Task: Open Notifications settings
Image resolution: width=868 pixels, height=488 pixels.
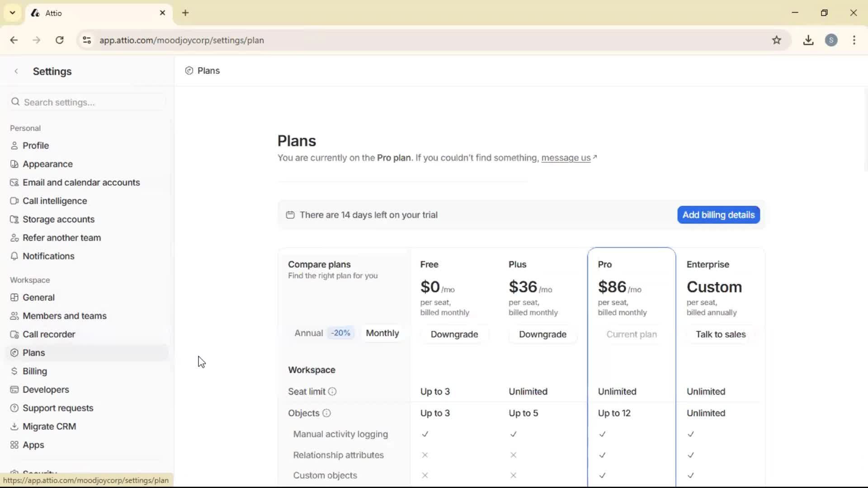Action: (x=48, y=256)
